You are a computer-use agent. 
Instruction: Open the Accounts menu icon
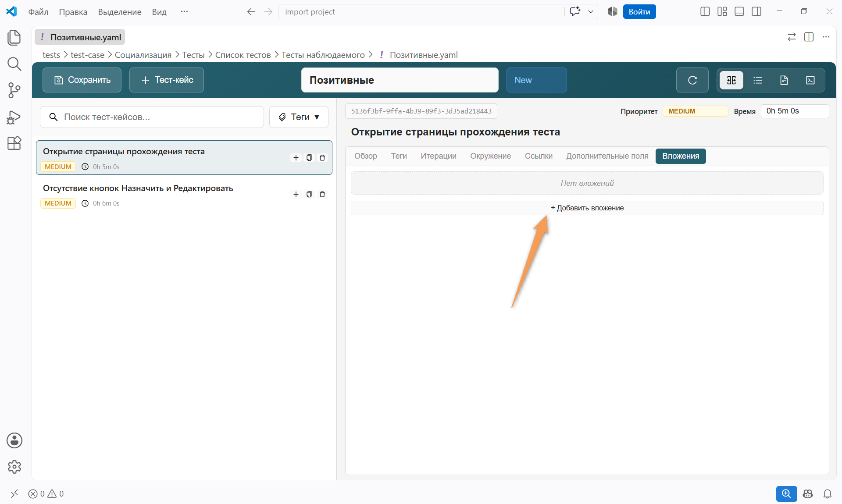coord(14,440)
